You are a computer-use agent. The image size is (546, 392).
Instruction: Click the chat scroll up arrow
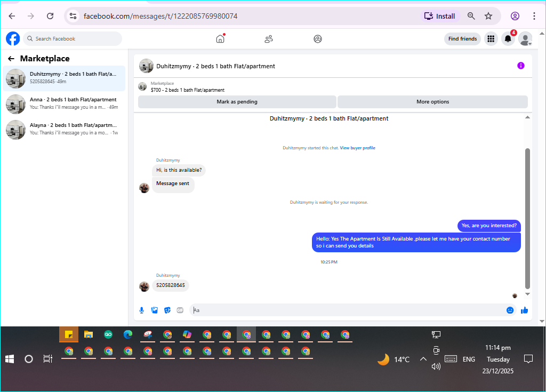[527, 117]
